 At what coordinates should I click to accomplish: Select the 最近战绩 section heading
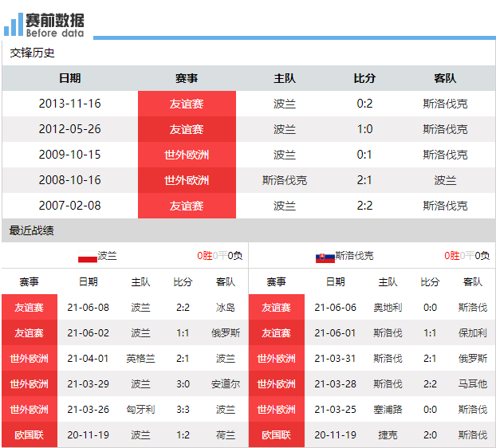(31, 230)
